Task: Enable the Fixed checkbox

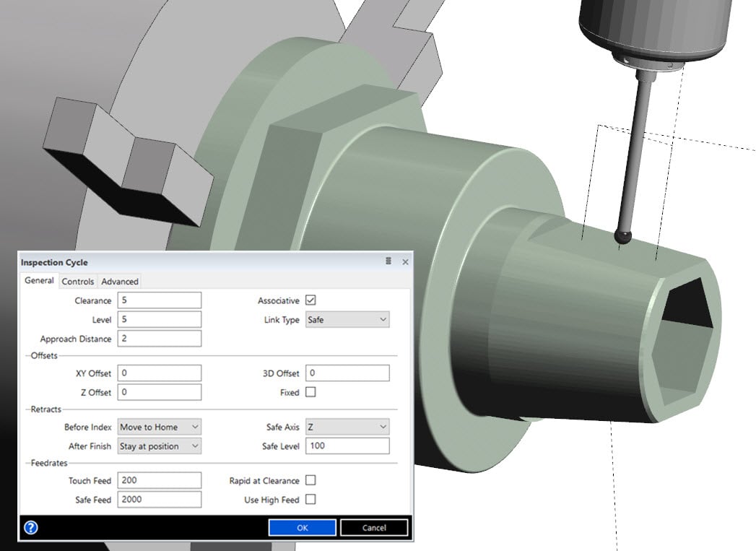Action: pos(311,392)
